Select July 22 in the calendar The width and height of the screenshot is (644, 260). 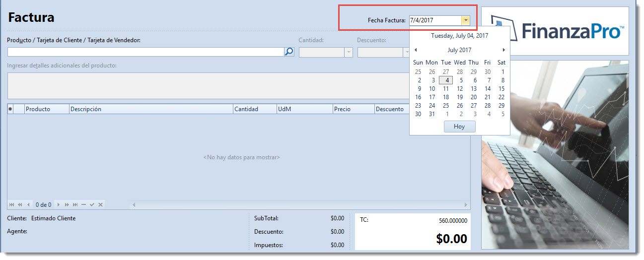point(501,97)
